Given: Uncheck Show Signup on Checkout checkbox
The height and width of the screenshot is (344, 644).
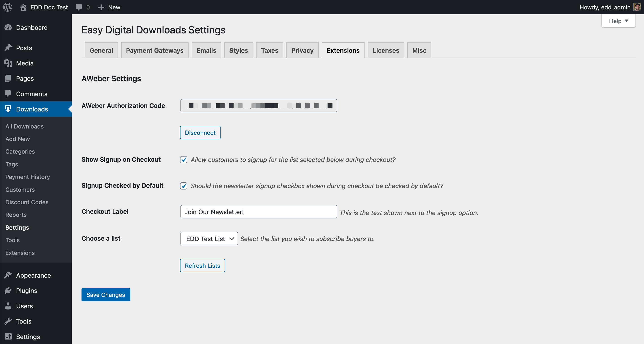Looking at the screenshot, I should (183, 160).
